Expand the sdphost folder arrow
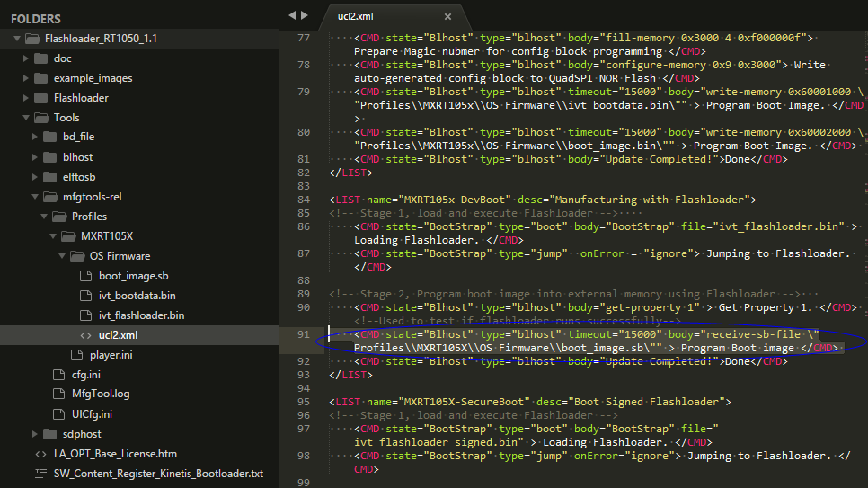Viewport: 868px width, 488px height. coord(34,434)
